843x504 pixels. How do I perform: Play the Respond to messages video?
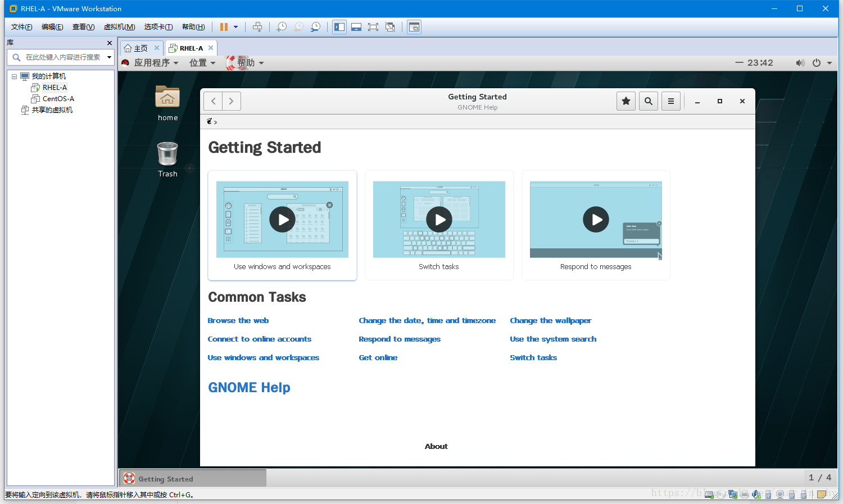[x=596, y=220]
